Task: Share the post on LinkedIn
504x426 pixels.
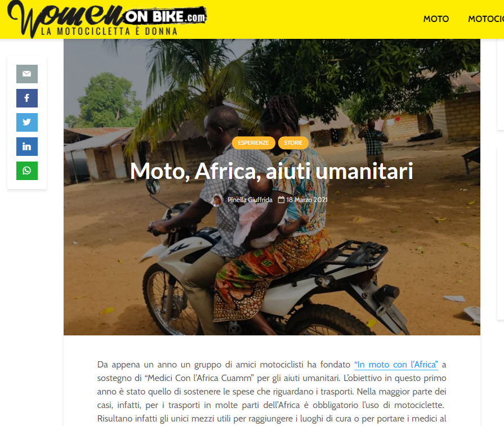Action: click(27, 146)
